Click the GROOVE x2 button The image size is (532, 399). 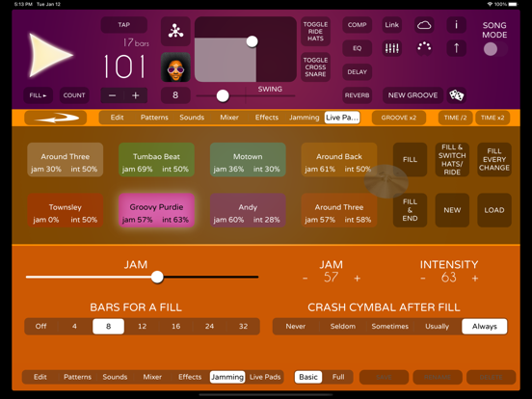click(399, 118)
